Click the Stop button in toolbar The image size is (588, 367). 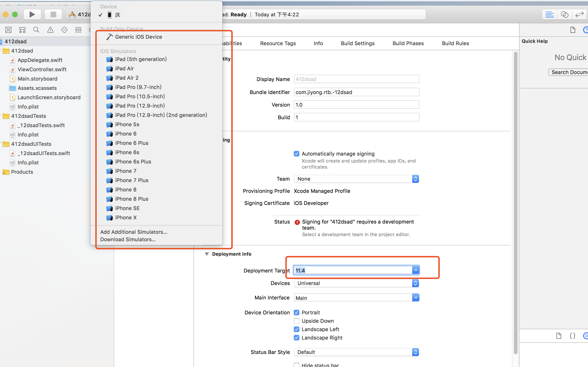53,14
